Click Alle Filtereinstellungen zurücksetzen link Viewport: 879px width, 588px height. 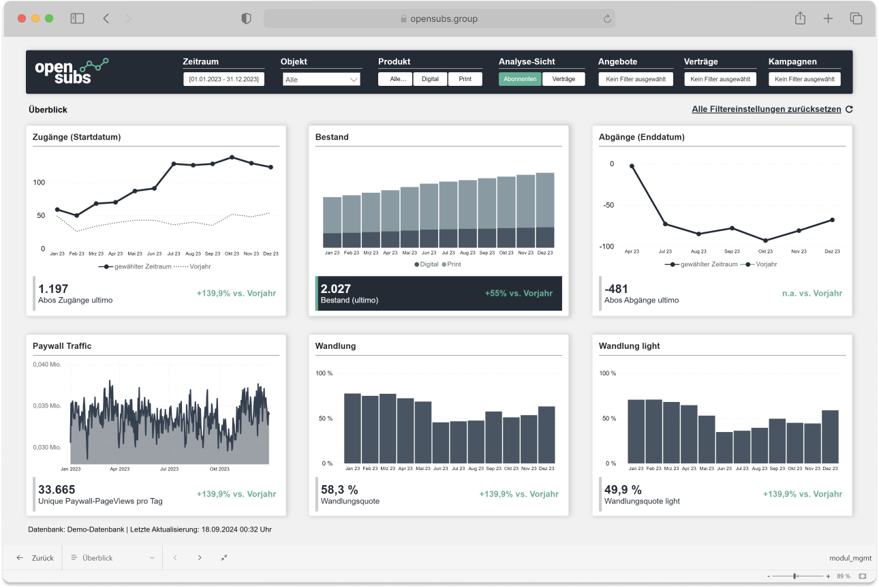pos(766,109)
